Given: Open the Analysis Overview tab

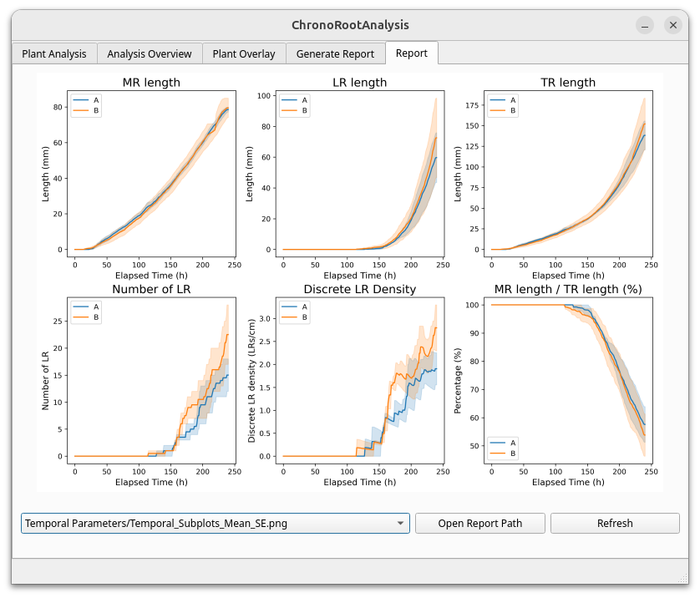Looking at the screenshot, I should (150, 54).
